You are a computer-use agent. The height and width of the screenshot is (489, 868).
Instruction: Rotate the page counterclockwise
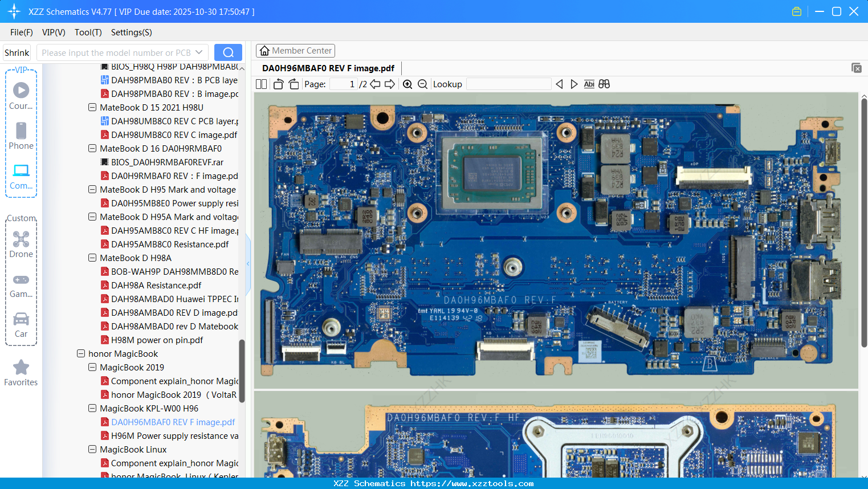click(x=278, y=84)
